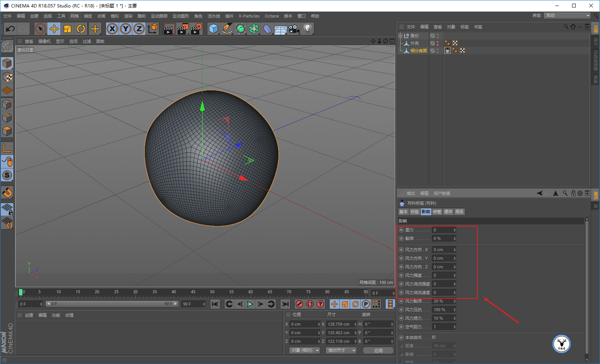Switch the coordinate system icon
This screenshot has width=600, height=364.
point(153,29)
